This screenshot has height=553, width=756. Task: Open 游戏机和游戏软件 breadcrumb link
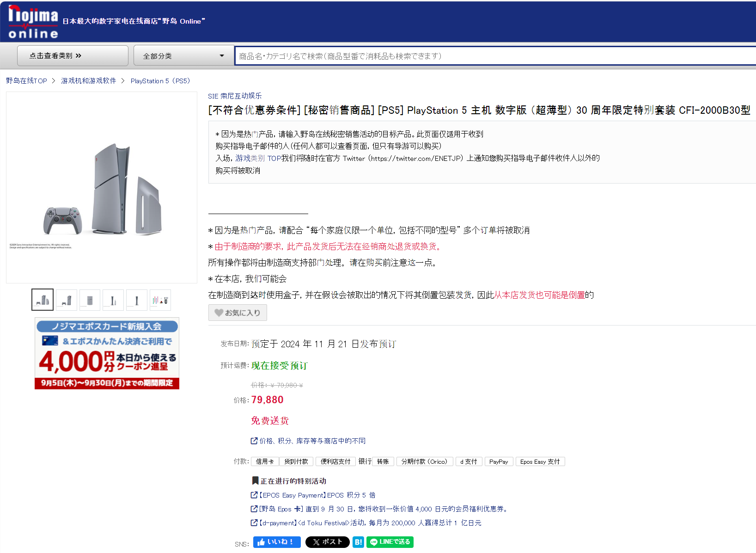pos(89,81)
